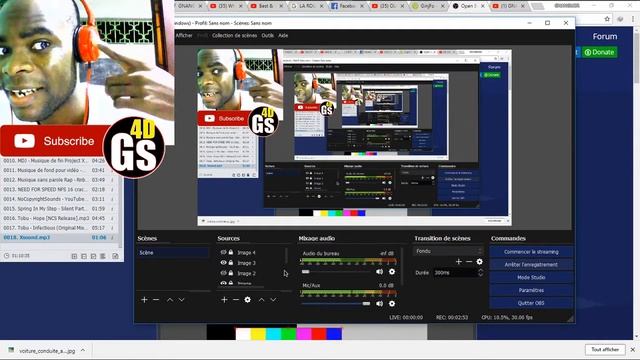
Task: Enable Mode Studio
Action: (531, 278)
